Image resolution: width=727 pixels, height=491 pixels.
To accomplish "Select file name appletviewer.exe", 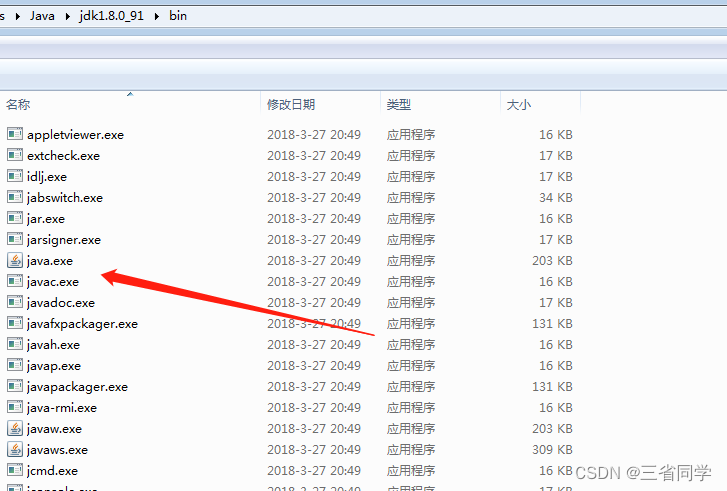I will 76,135.
